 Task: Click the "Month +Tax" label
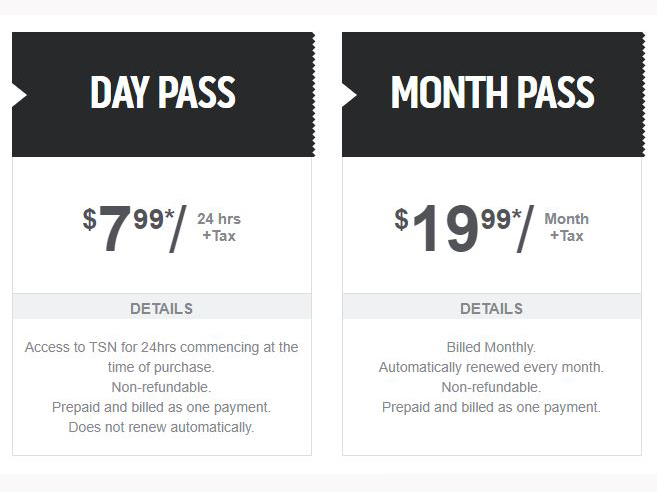[x=566, y=227]
